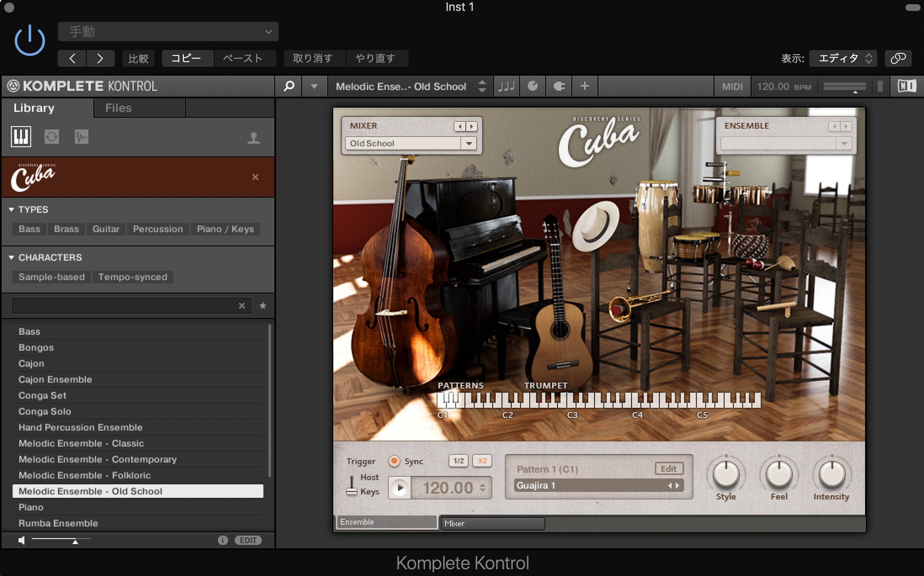Screen dimensions: 924x576
Task: Open the Mixer Old School dropdown
Action: click(x=468, y=143)
